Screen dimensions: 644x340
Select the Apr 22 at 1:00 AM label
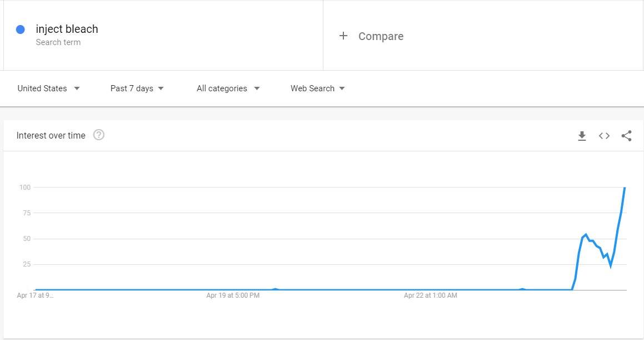coord(431,295)
